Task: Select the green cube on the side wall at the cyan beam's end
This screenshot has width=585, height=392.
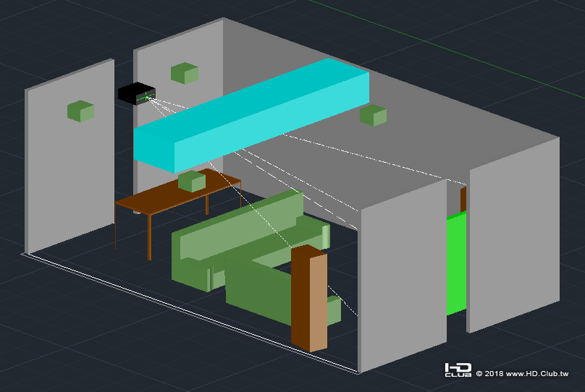Action: point(373,116)
